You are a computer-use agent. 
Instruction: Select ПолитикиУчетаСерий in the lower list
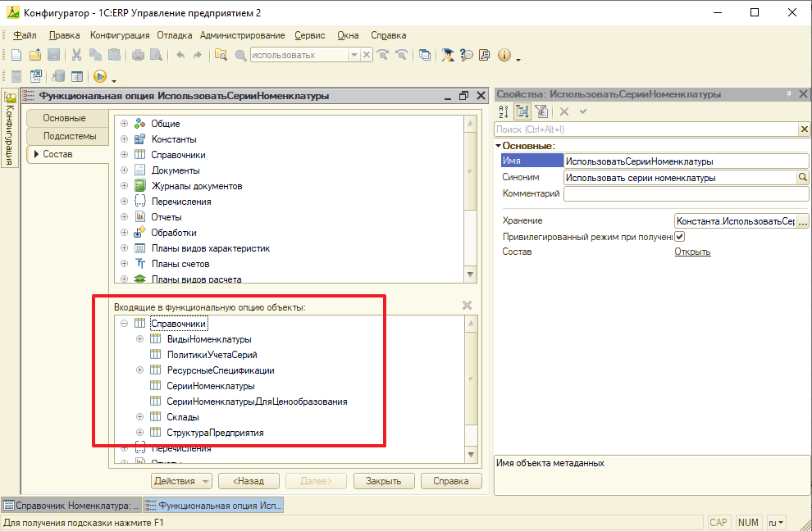[x=212, y=355]
